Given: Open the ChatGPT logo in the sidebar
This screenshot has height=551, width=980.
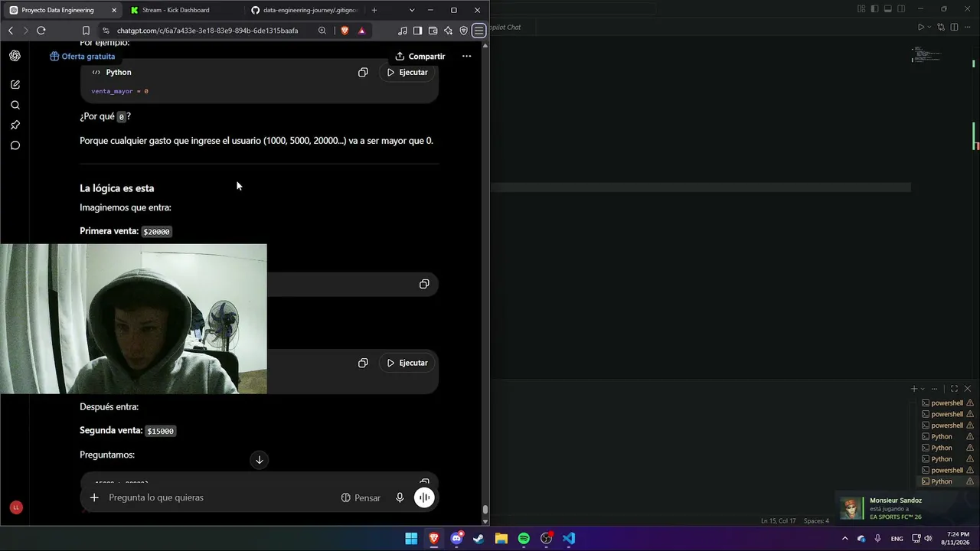Looking at the screenshot, I should [x=15, y=56].
